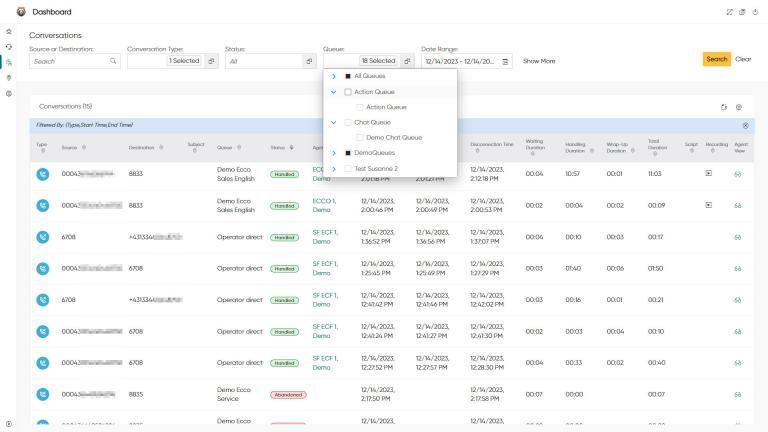Expand the DemoQueues tree node

pos(334,153)
